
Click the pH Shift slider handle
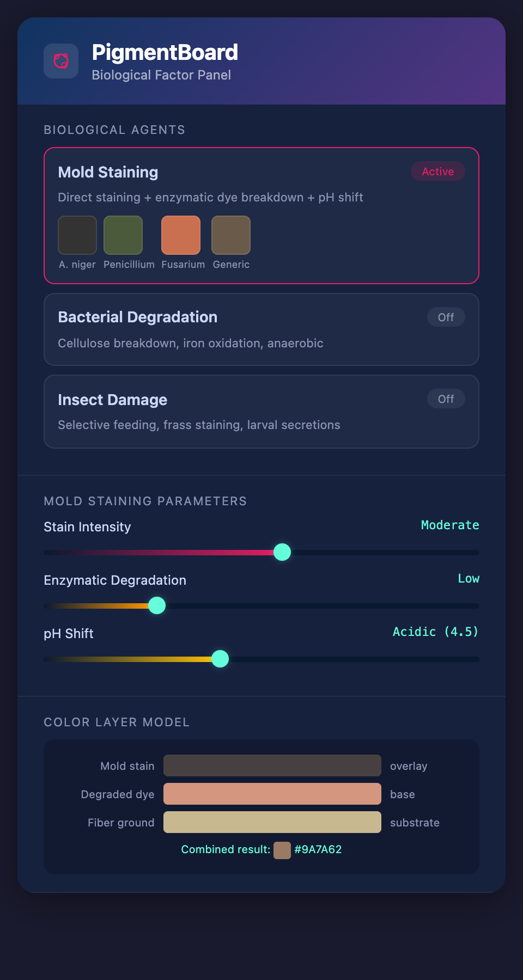(220, 659)
